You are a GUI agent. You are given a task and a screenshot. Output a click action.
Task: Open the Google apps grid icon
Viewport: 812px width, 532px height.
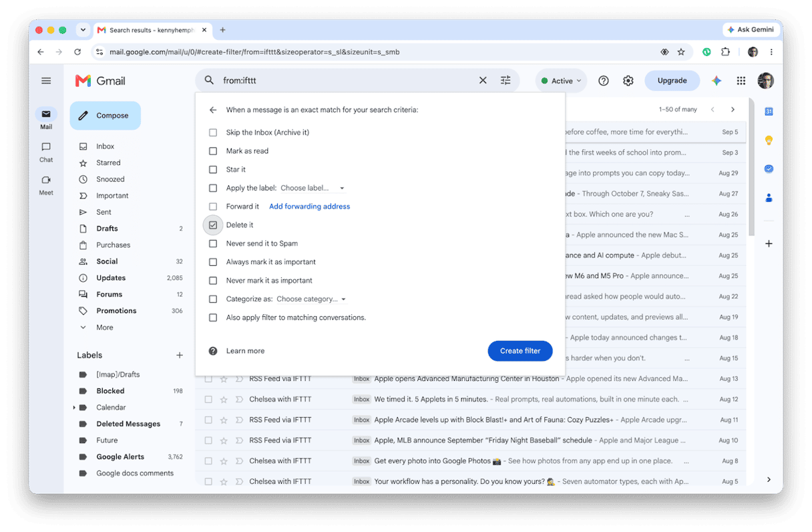[741, 81]
